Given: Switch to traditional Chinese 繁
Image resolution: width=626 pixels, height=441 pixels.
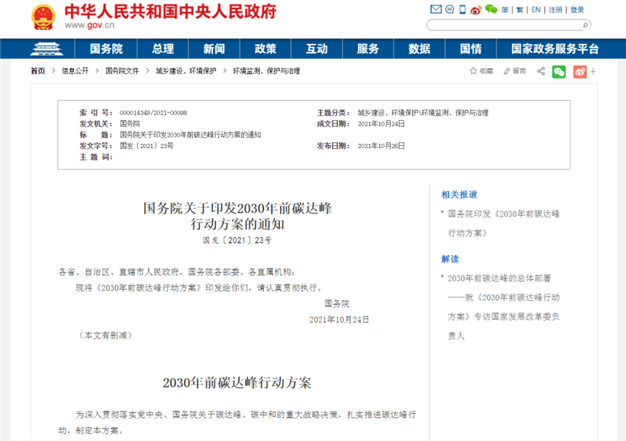Looking at the screenshot, I should [x=519, y=10].
